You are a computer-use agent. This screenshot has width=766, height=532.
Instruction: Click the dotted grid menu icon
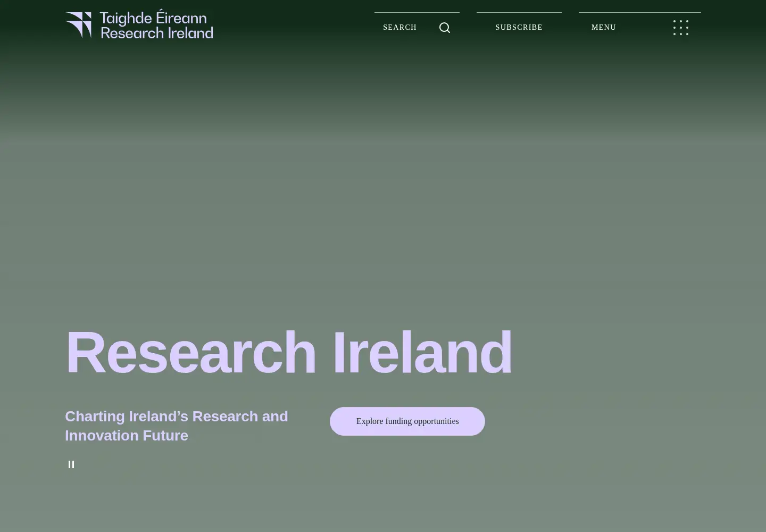681,28
